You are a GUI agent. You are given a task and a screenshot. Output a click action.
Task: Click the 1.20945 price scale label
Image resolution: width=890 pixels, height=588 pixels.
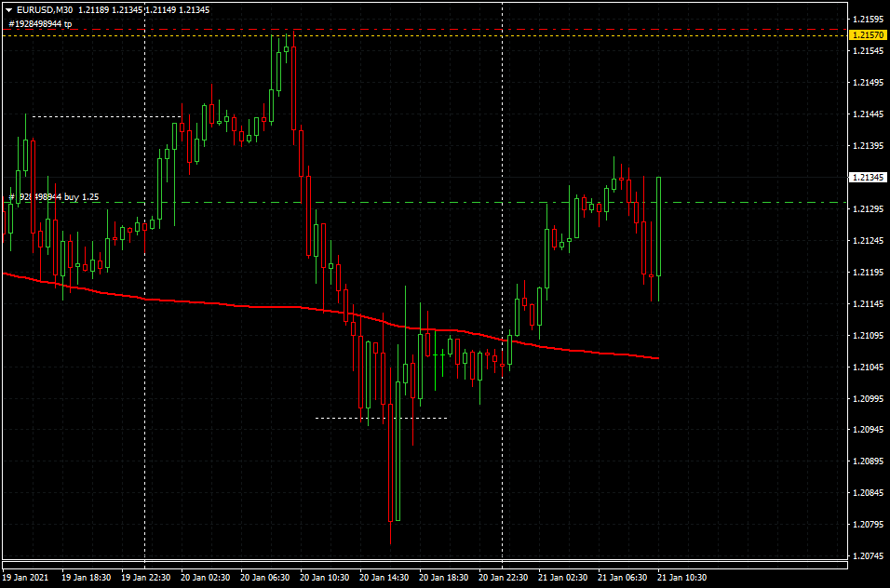coord(869,430)
